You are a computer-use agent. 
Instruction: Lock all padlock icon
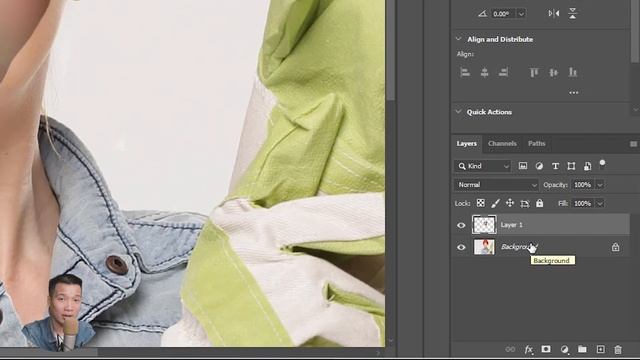pos(540,203)
